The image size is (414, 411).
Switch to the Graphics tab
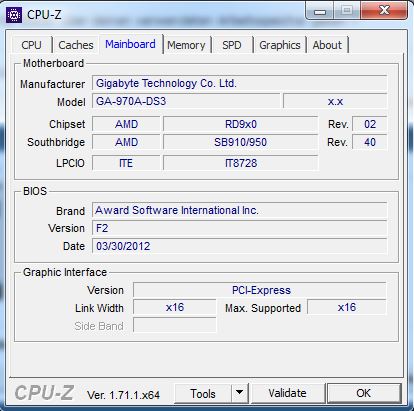pyautogui.click(x=280, y=45)
